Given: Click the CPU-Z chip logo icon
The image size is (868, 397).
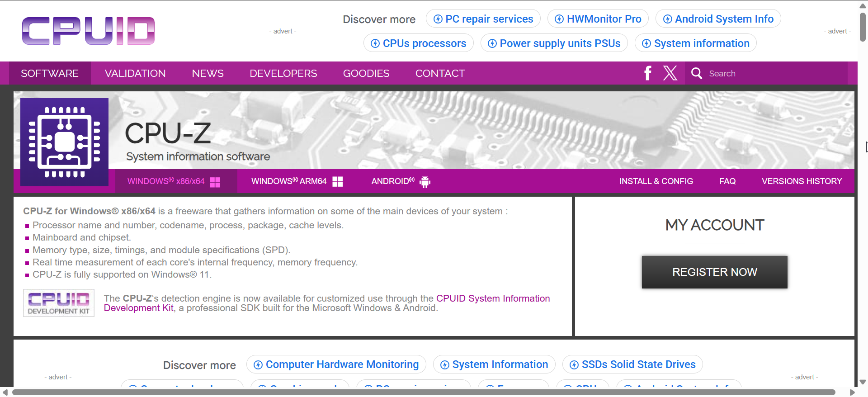Looking at the screenshot, I should click(64, 142).
